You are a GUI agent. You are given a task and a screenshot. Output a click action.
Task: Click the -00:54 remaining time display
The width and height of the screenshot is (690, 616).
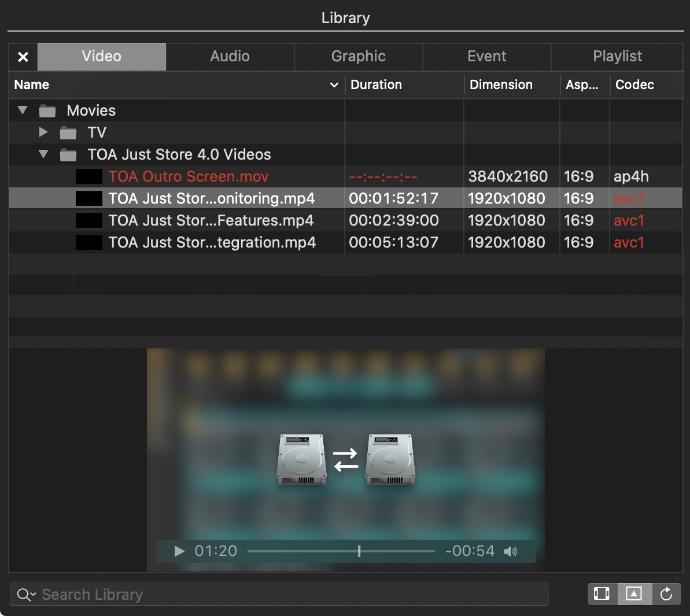pos(470,551)
